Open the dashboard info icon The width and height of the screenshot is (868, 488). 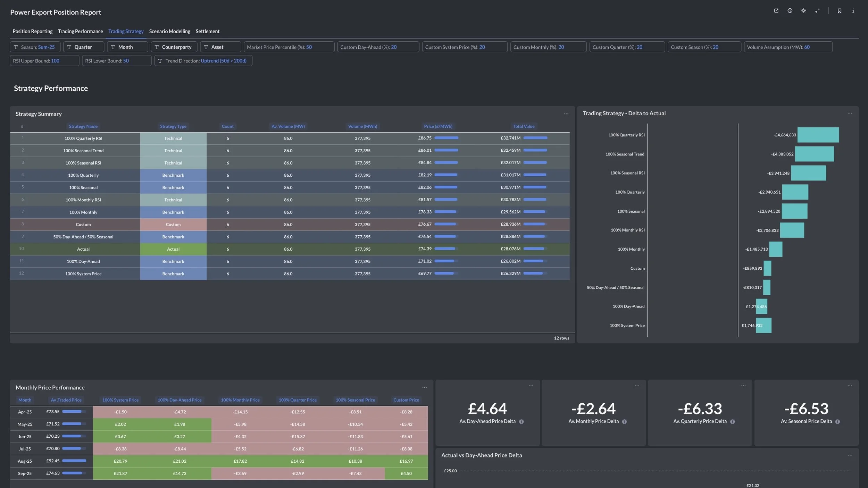(853, 11)
